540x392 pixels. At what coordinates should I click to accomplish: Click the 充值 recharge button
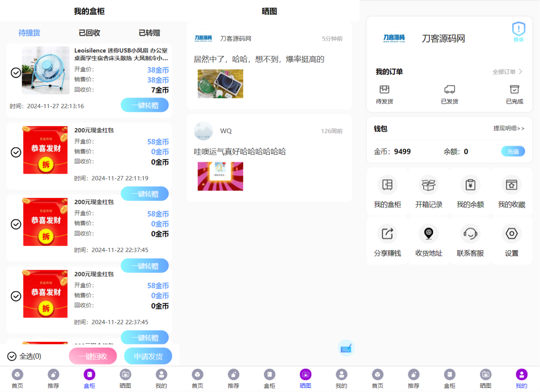(x=513, y=151)
